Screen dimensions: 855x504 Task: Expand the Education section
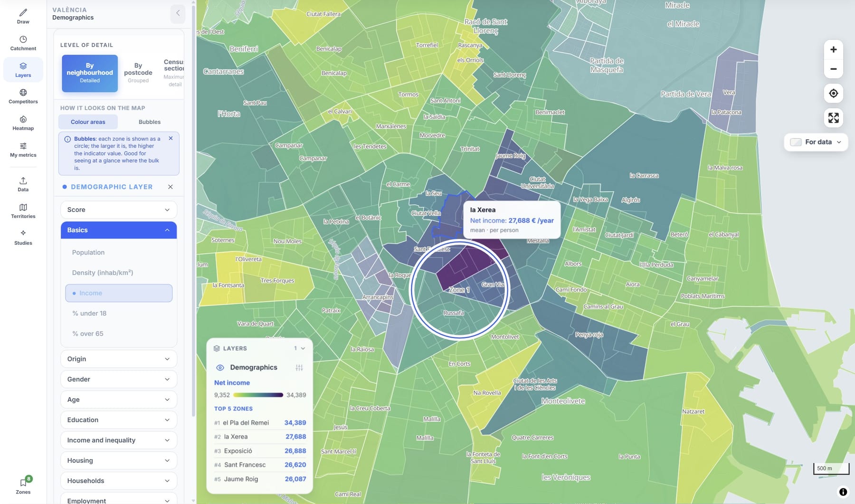(x=119, y=420)
